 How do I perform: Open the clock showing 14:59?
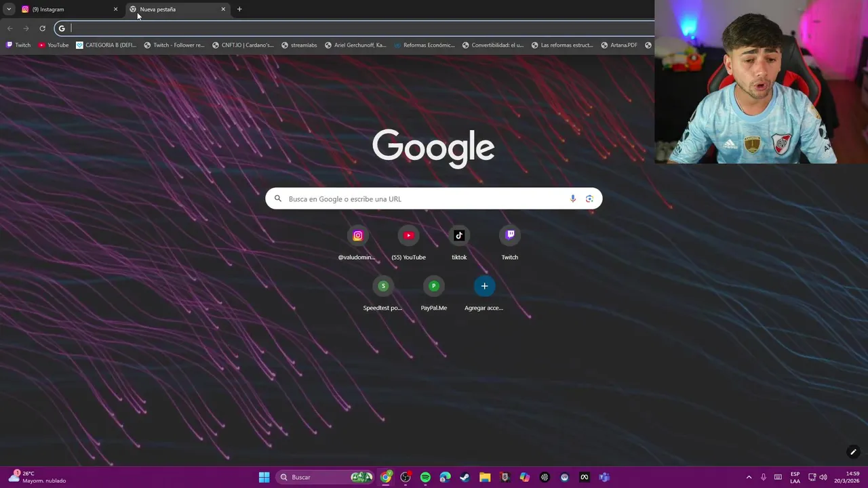(847, 477)
